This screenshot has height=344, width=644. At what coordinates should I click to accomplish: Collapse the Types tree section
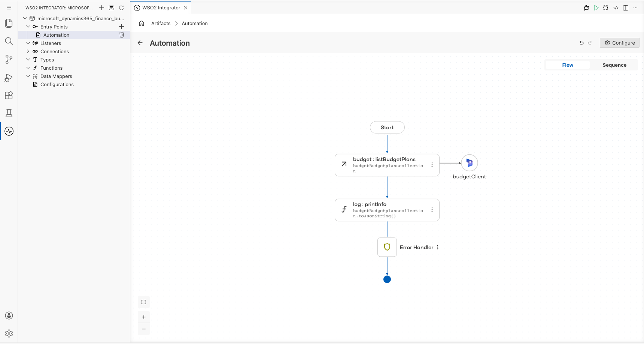[28, 60]
